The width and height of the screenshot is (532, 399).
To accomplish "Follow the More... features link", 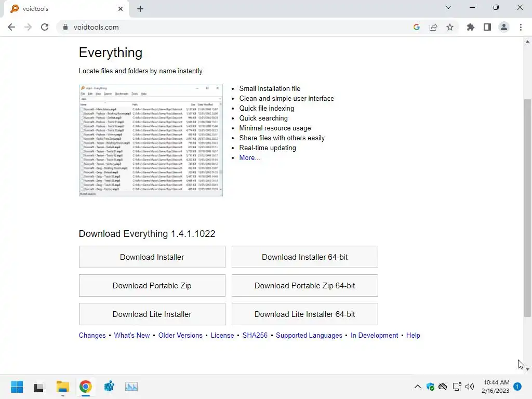I will tap(250, 158).
